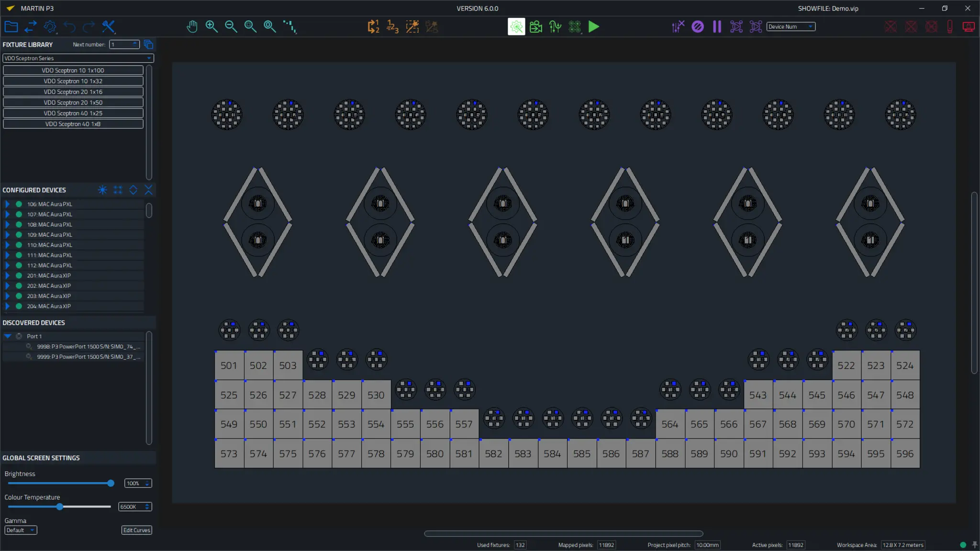Open the VDO Sceptron Series dropdown
This screenshot has height=551, width=980.
point(78,58)
